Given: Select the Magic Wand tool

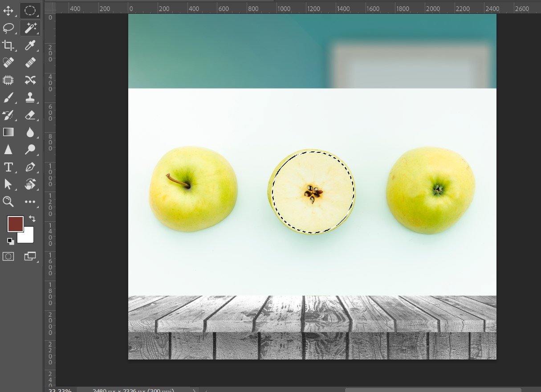Looking at the screenshot, I should tap(30, 28).
